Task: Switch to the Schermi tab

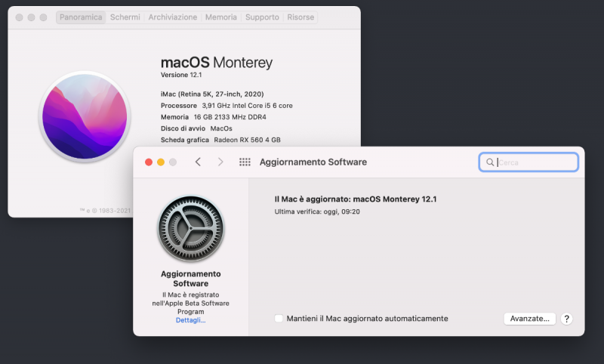Action: tap(125, 17)
